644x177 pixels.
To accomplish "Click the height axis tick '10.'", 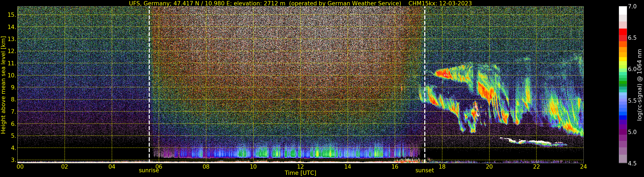I will coord(12,75).
